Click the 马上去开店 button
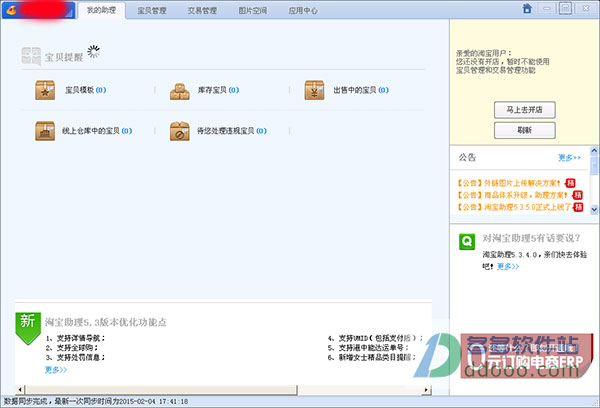600x408 pixels. coord(525,110)
